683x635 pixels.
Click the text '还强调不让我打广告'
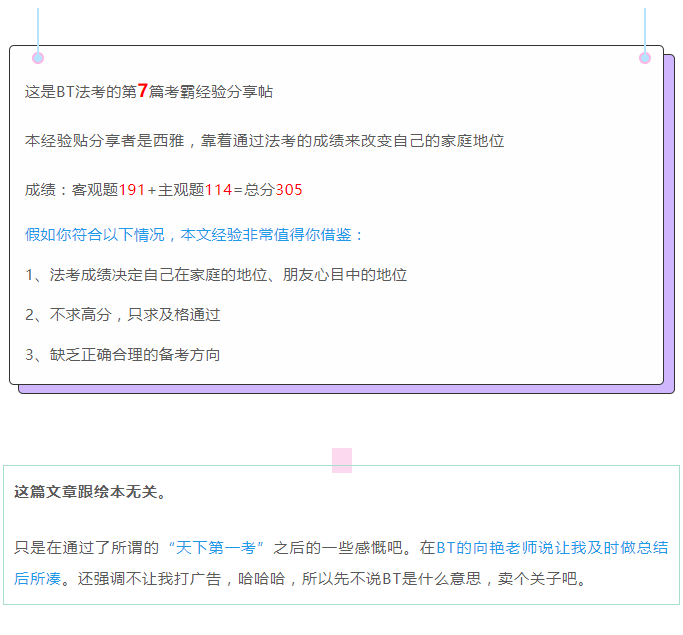click(x=149, y=579)
